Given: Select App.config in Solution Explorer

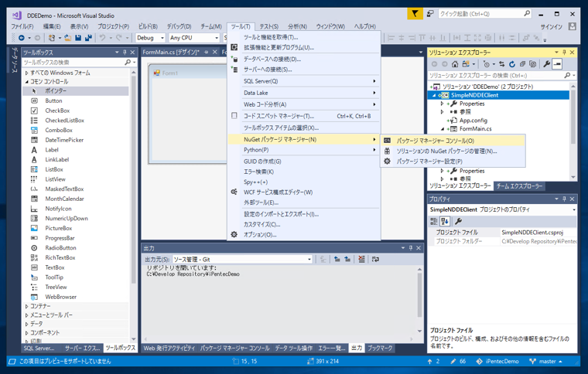Looking at the screenshot, I should (x=473, y=121).
